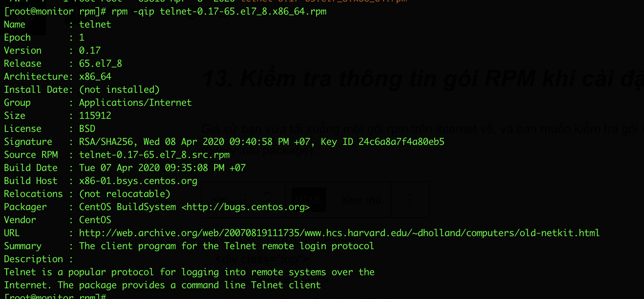Click the last root@monitor prompt line
Image resolution: width=644 pixels, height=299 pixels.
click(55, 296)
